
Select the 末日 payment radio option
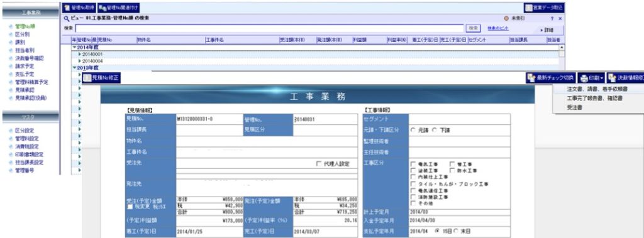point(455,231)
